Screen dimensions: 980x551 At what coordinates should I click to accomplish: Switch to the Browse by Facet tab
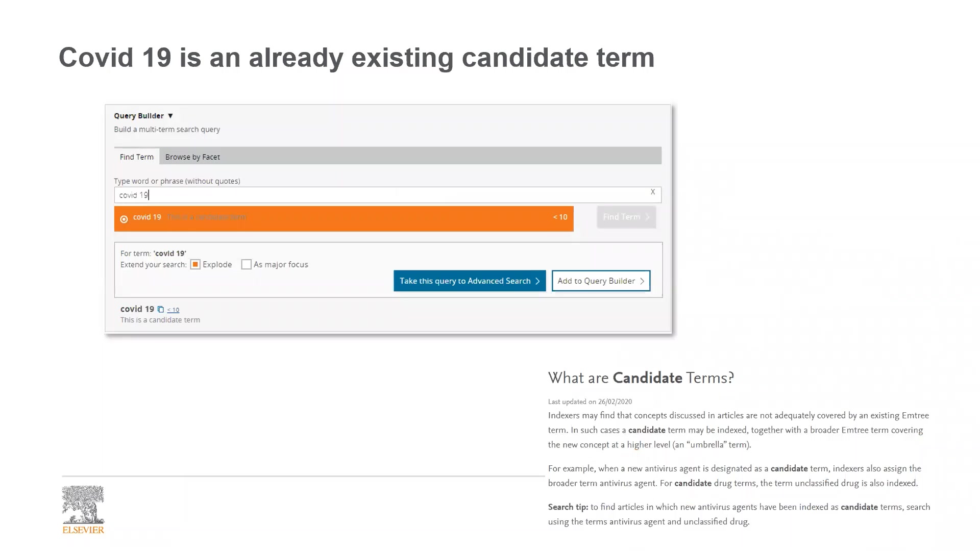click(x=192, y=156)
